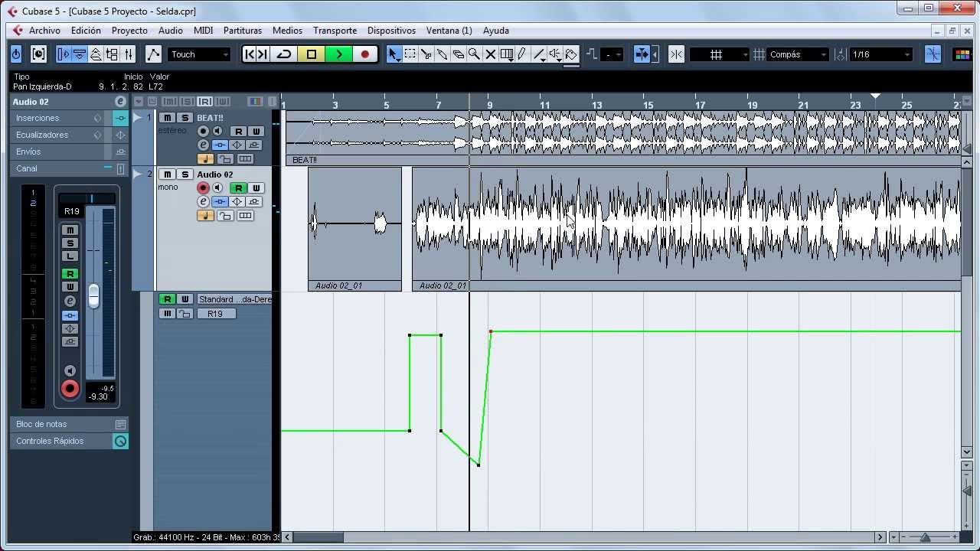The width and height of the screenshot is (980, 551).
Task: Open the Edición menu
Action: [x=86, y=31]
